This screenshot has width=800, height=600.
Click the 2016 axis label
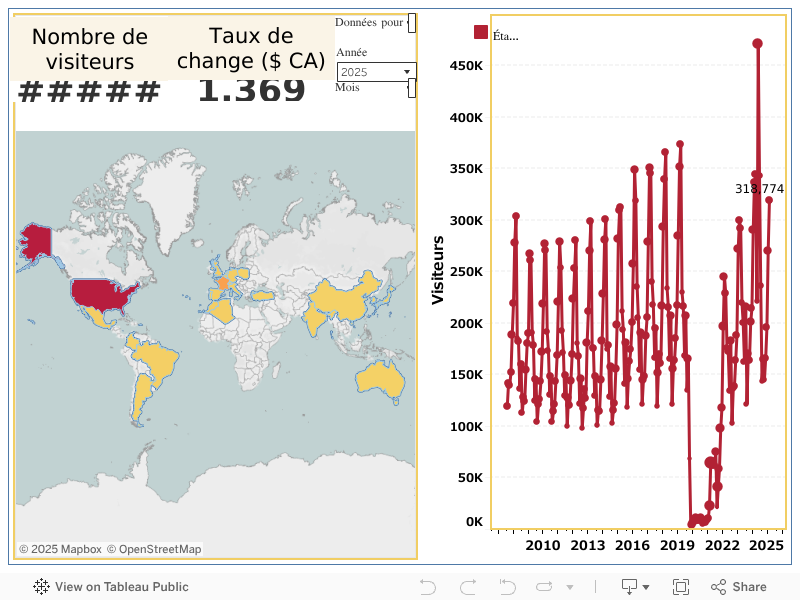click(633, 545)
